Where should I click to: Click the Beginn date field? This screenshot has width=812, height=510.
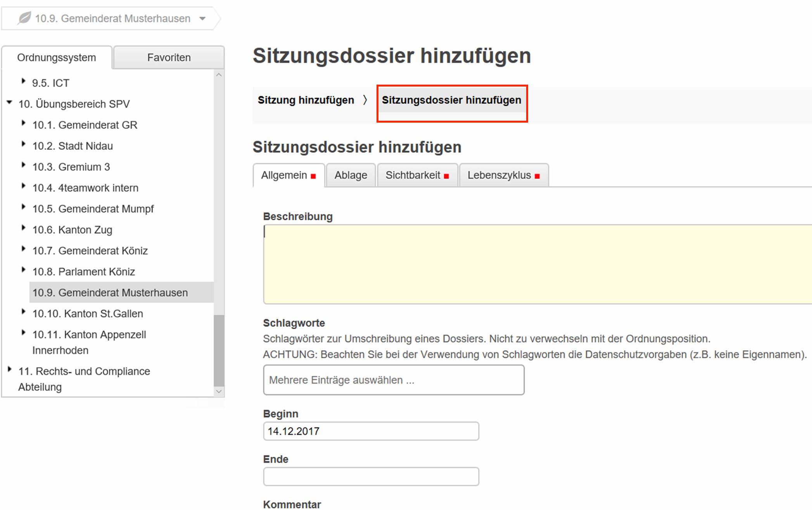(x=371, y=431)
